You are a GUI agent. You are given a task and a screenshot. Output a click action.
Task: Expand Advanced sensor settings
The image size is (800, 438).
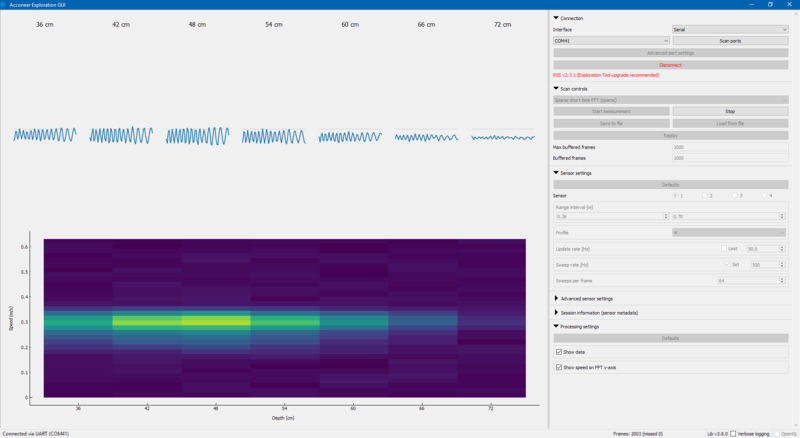(556, 298)
